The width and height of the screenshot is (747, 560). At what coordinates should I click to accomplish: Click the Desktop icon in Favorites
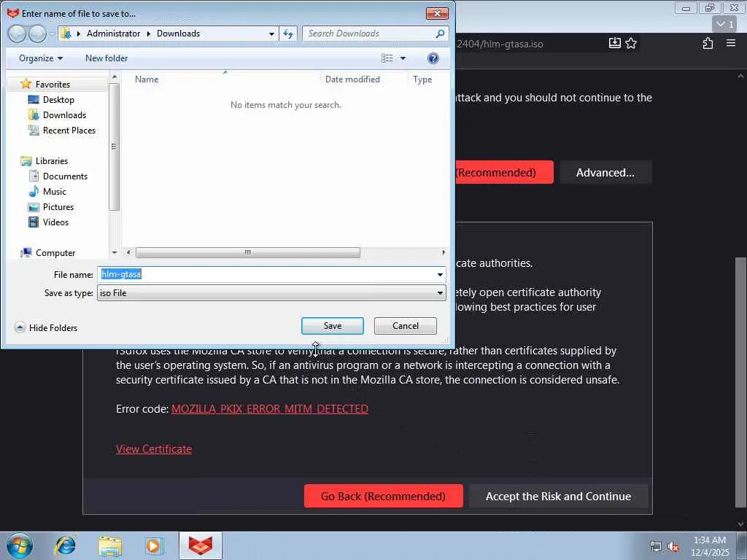point(34,99)
